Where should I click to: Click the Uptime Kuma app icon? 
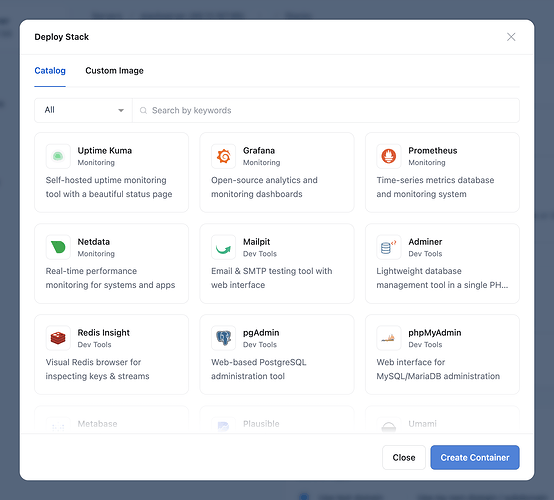58,156
